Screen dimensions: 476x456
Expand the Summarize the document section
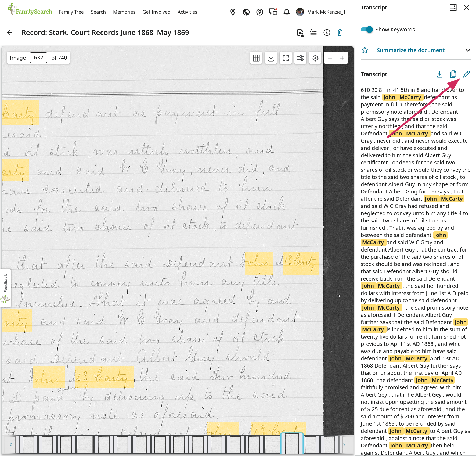point(468,50)
